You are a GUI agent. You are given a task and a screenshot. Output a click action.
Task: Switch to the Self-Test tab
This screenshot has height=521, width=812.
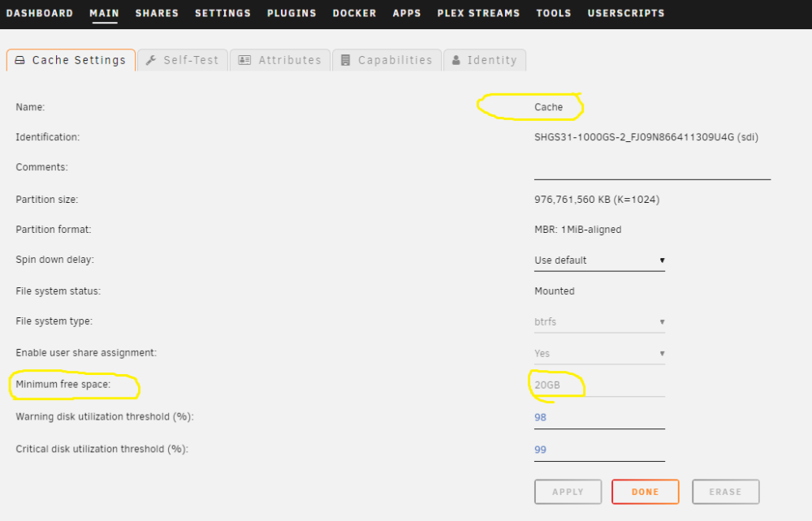pos(183,60)
